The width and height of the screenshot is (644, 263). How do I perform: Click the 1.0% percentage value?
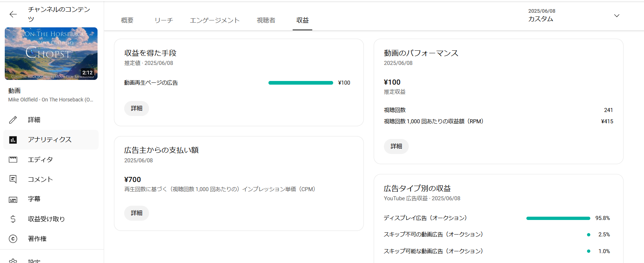pos(604,251)
